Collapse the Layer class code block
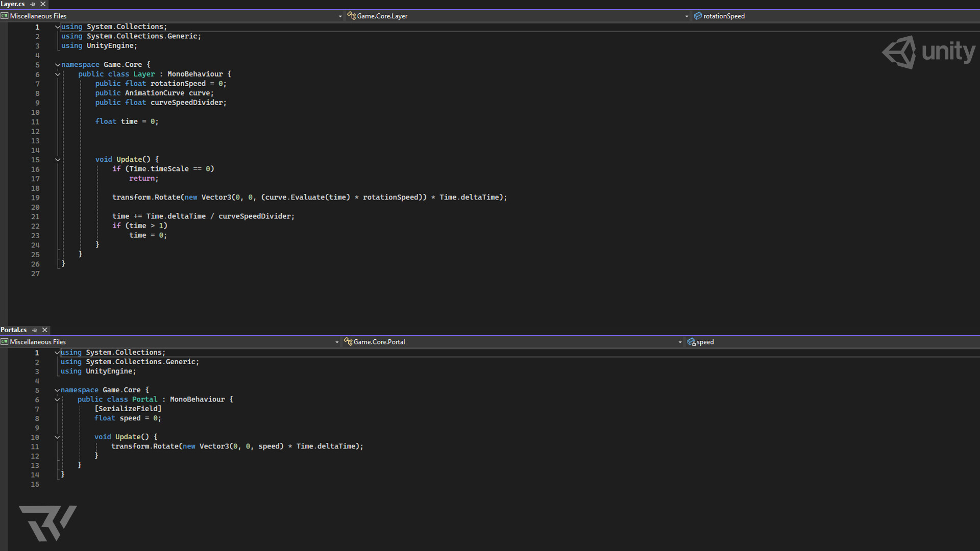 [58, 74]
